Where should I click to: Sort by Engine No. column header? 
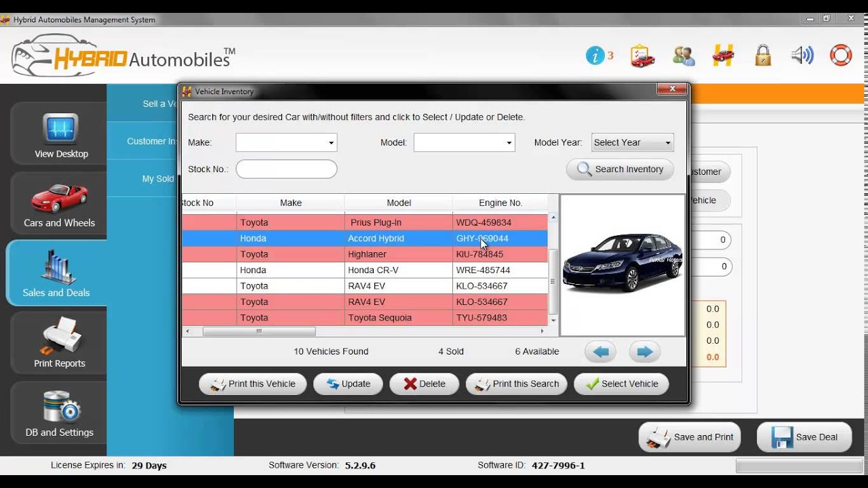point(500,203)
